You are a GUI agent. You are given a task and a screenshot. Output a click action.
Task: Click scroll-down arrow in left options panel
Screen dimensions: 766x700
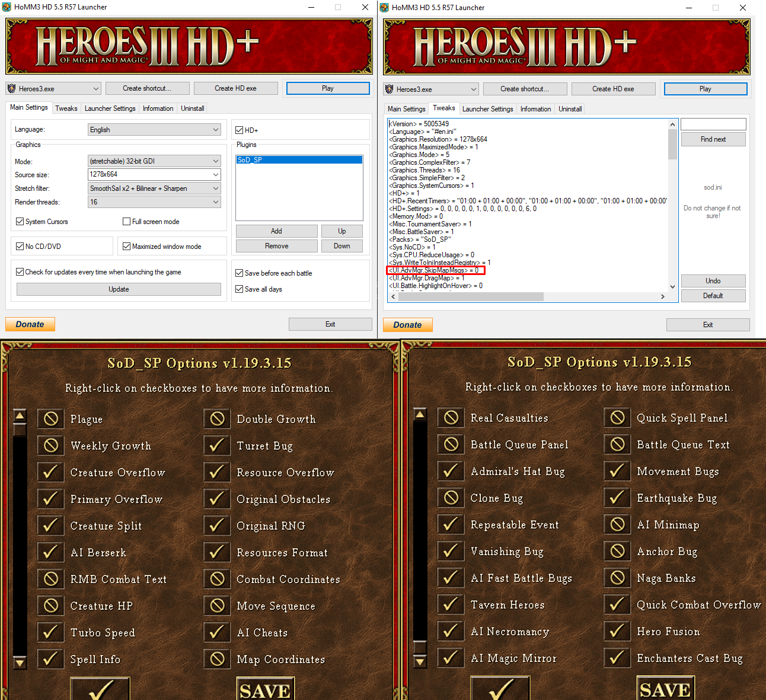click(20, 662)
